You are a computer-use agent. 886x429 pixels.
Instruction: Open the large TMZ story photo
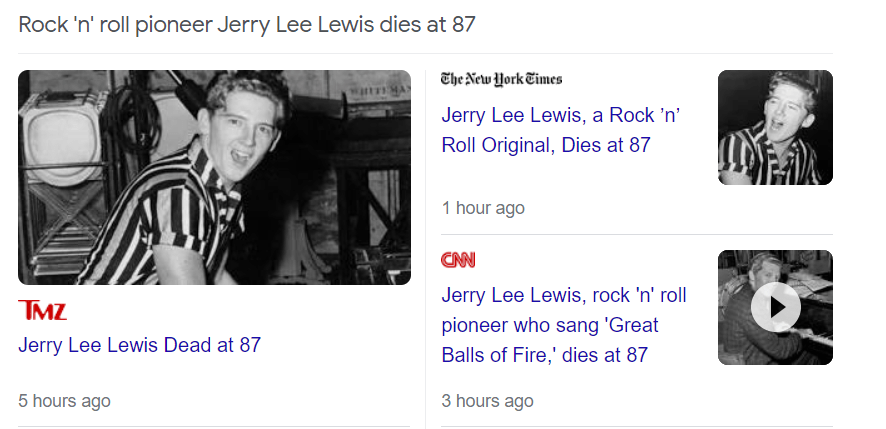pyautogui.click(x=214, y=177)
